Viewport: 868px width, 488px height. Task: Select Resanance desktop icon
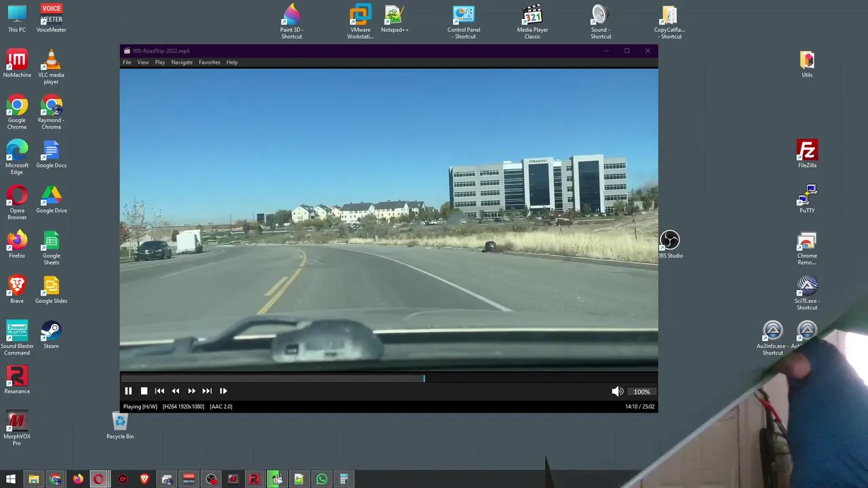tap(17, 380)
